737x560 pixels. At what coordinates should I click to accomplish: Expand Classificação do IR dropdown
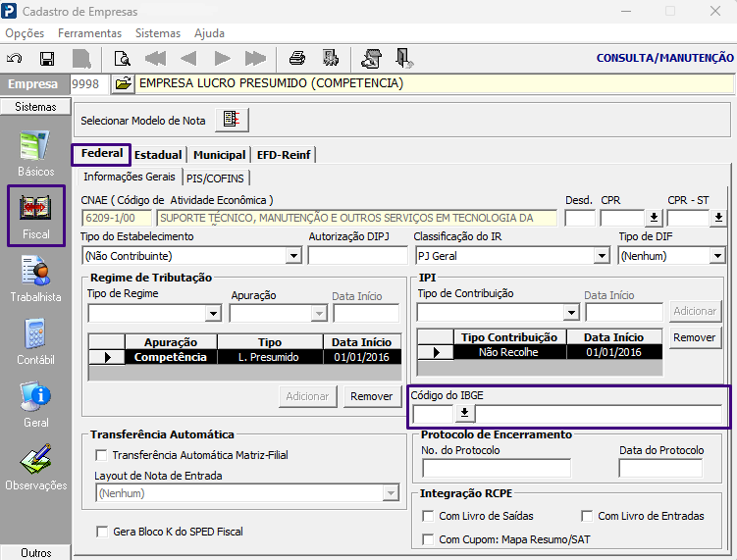pyautogui.click(x=602, y=256)
